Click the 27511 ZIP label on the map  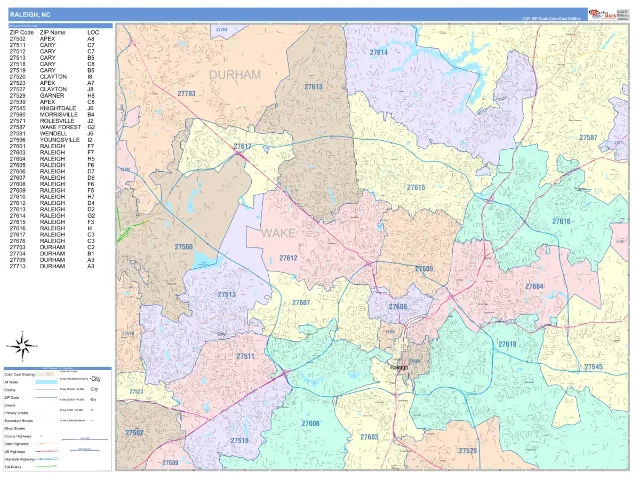coord(245,356)
